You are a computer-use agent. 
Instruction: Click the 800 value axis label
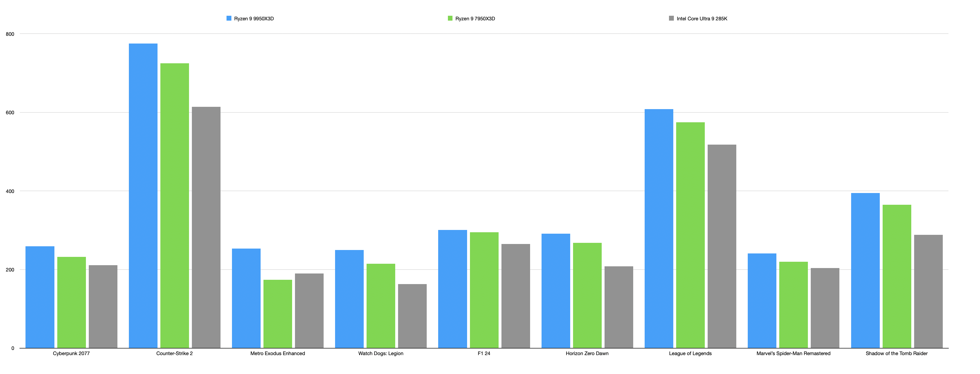[10, 34]
